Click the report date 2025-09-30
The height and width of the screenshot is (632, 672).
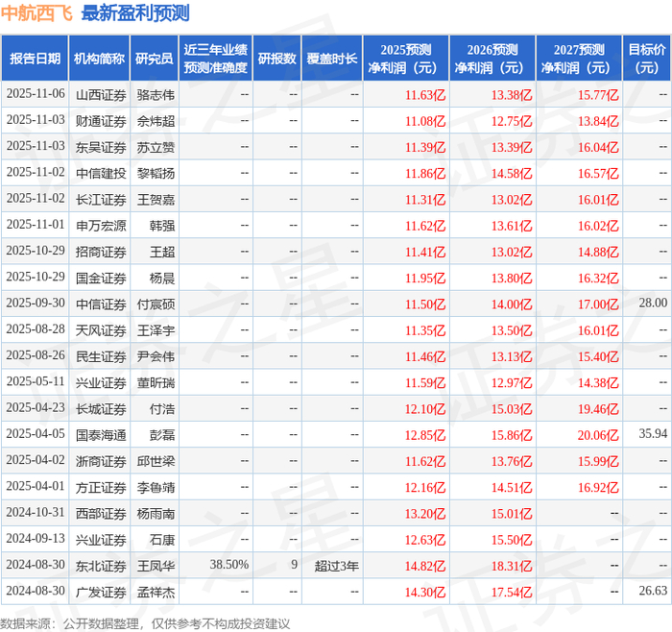tap(36, 303)
